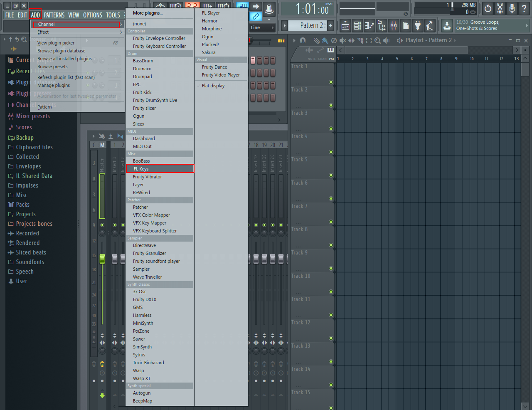Open the Line snap mode dropdown
This screenshot has width=532, height=410.
click(x=262, y=27)
